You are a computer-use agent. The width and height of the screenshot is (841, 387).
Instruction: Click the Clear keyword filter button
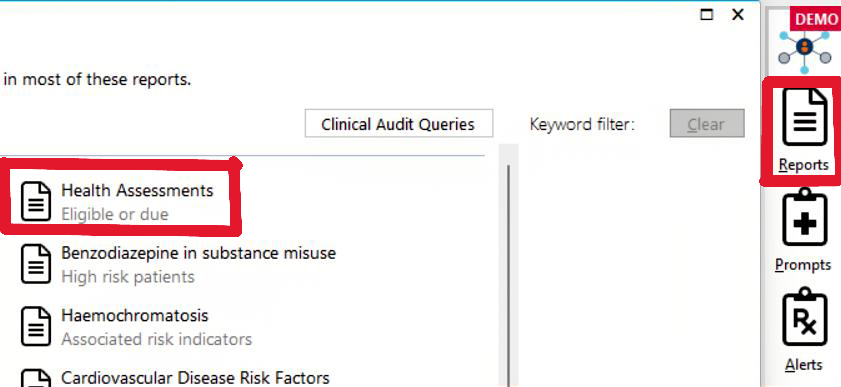pyautogui.click(x=707, y=124)
